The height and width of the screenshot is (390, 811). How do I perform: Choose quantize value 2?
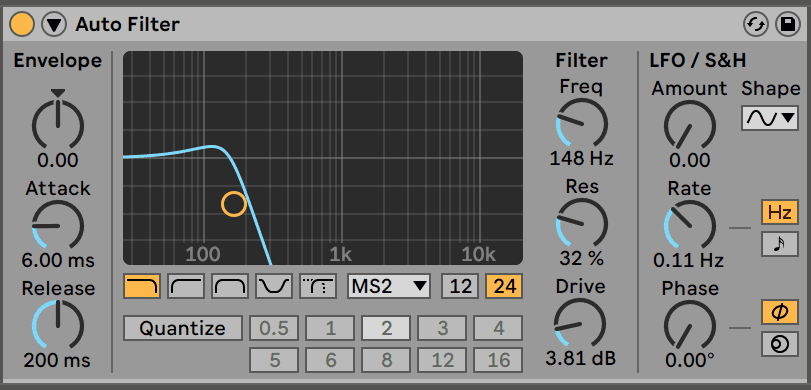(x=386, y=328)
